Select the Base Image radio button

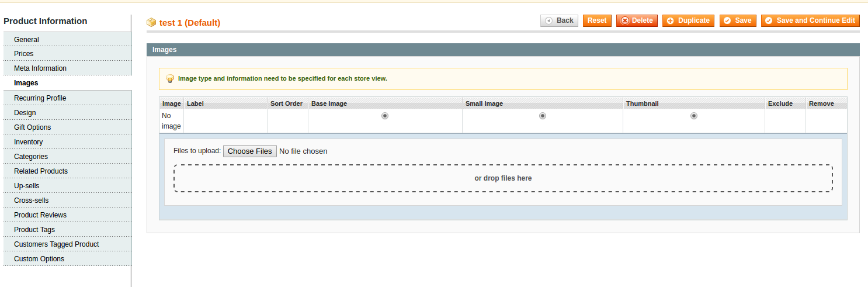[x=385, y=116]
